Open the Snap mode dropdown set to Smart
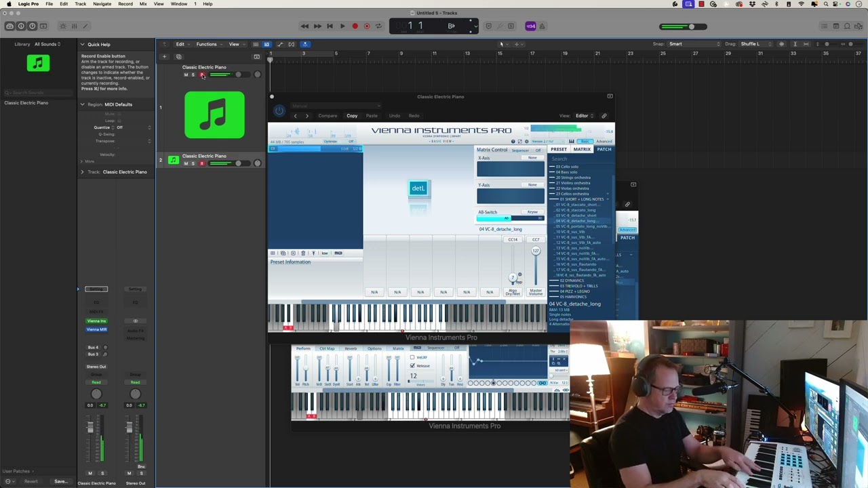Image resolution: width=868 pixels, height=488 pixels. pos(694,44)
